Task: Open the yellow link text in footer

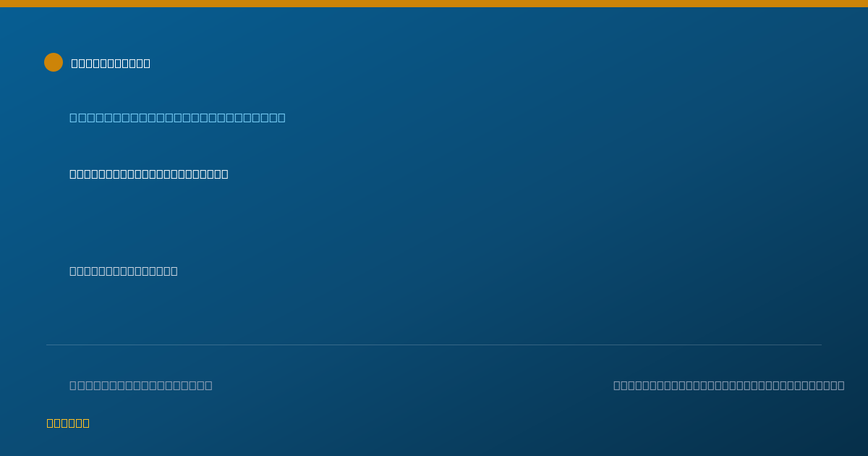Action: [x=68, y=423]
